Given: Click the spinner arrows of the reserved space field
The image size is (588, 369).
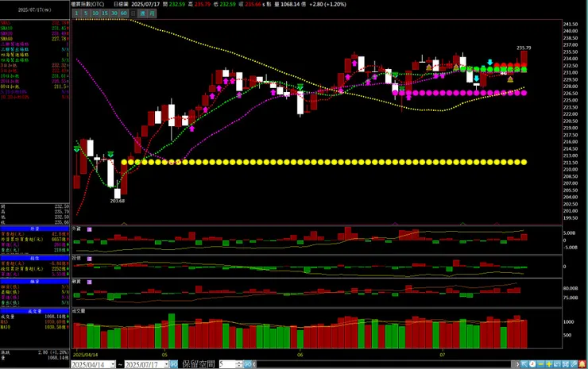Looking at the screenshot, I should pos(239,364).
